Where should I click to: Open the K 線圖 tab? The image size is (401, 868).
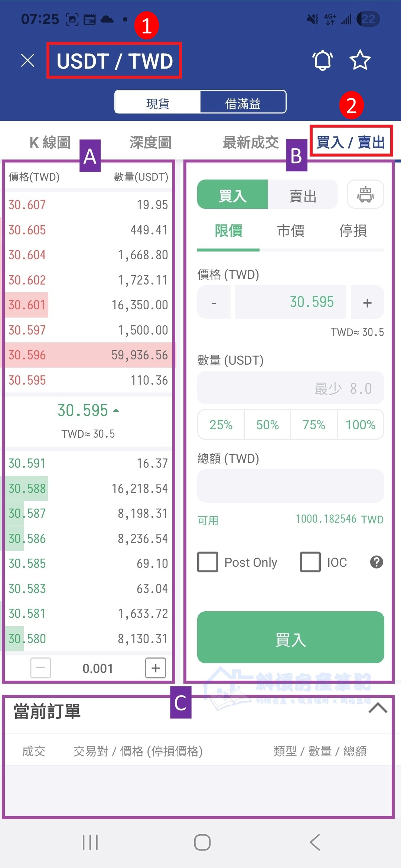coord(50,142)
